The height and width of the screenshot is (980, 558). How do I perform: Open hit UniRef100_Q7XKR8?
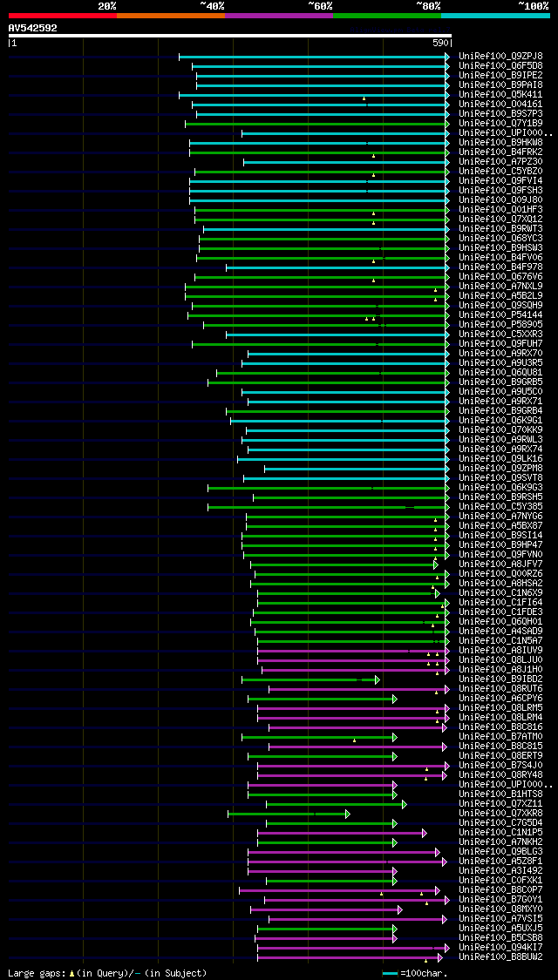point(500,814)
